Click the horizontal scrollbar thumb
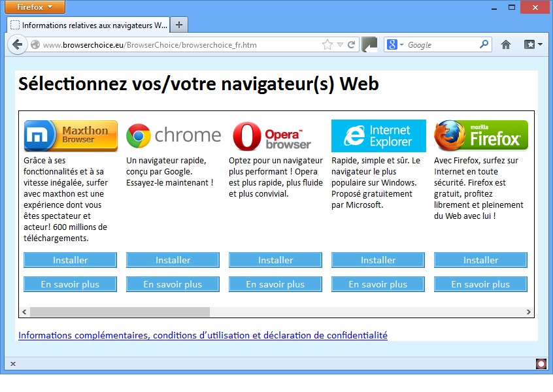Image resolution: width=553 pixels, height=392 pixels. click(120, 312)
